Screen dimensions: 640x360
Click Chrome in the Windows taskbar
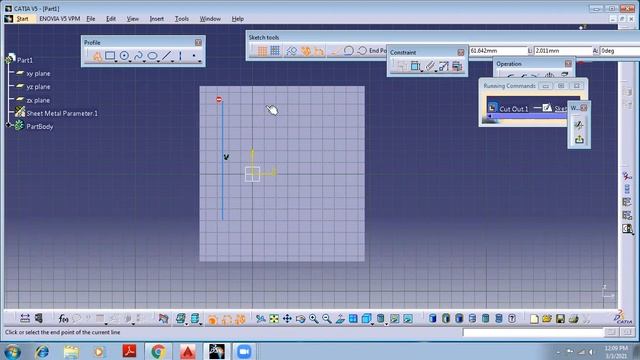(158, 351)
